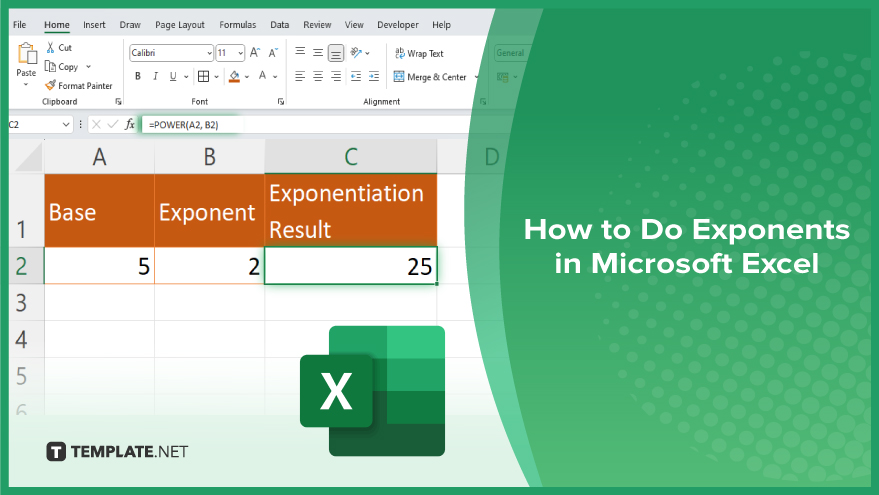Toggle Wrap Text

(419, 53)
